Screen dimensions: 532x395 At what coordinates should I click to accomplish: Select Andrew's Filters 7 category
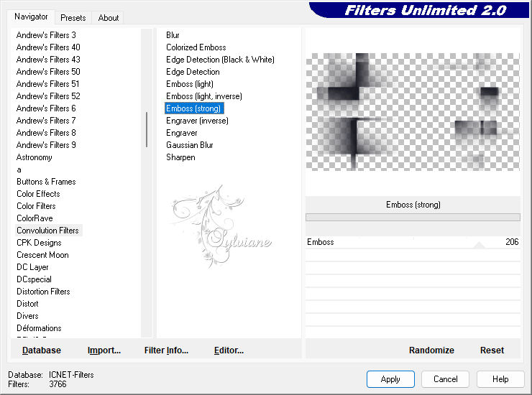46,121
